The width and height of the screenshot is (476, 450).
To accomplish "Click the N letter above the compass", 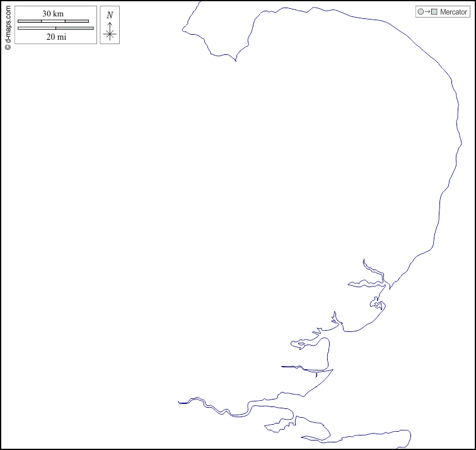I will tap(110, 15).
